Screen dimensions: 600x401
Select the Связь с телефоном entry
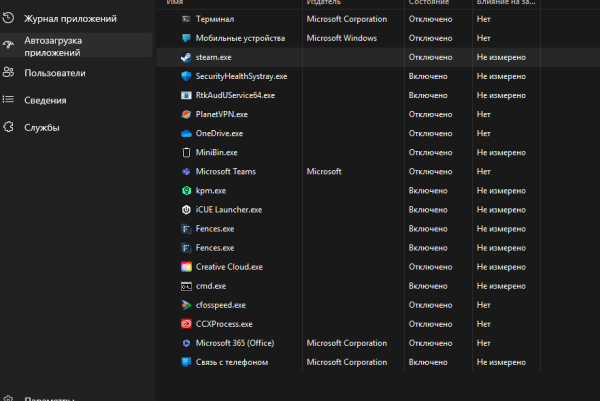click(x=231, y=362)
